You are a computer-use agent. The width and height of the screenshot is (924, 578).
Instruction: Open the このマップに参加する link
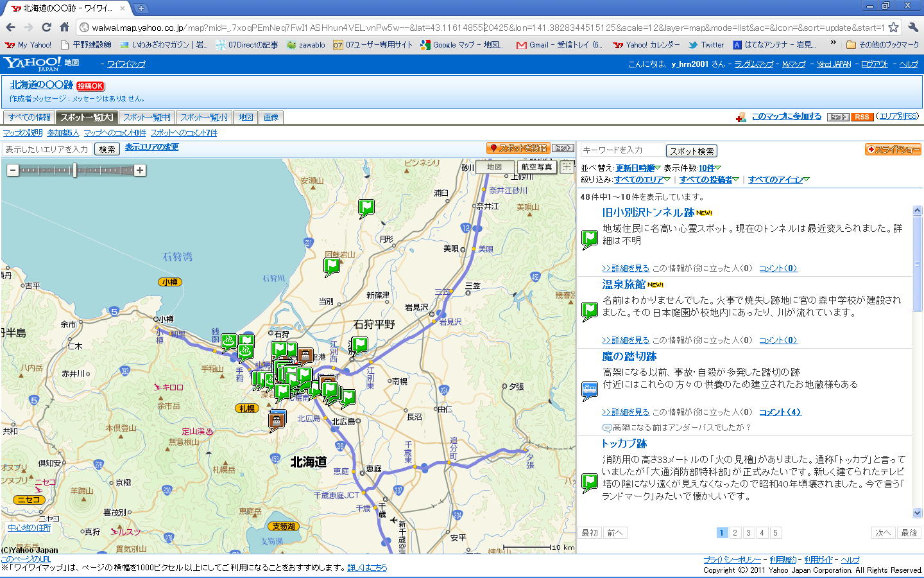click(786, 116)
